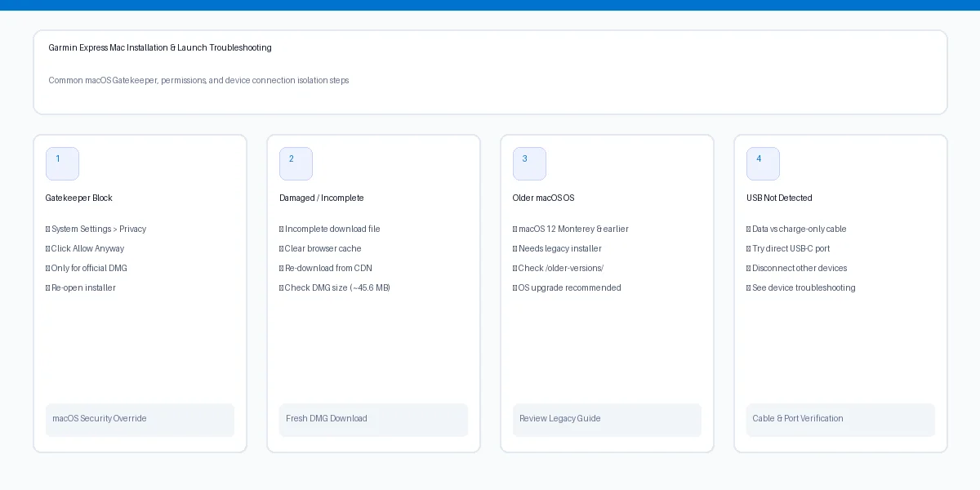Open the Review Legacy Guide action
The image size is (980, 490).
[607, 420]
